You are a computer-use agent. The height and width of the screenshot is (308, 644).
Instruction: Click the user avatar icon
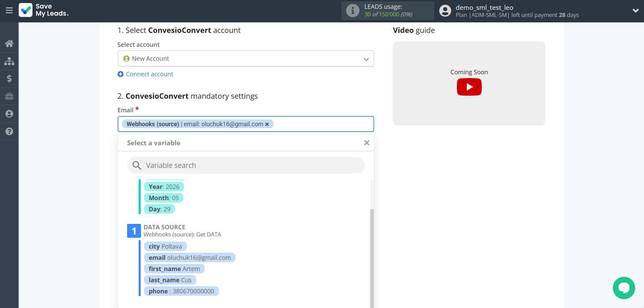click(x=445, y=11)
